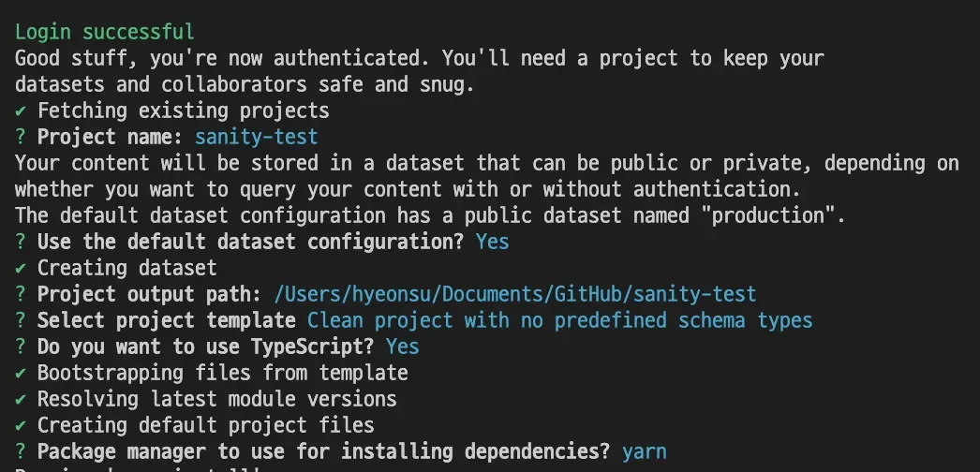Click the Package manager to use prompt text
This screenshot has height=472, width=980.
point(323,451)
